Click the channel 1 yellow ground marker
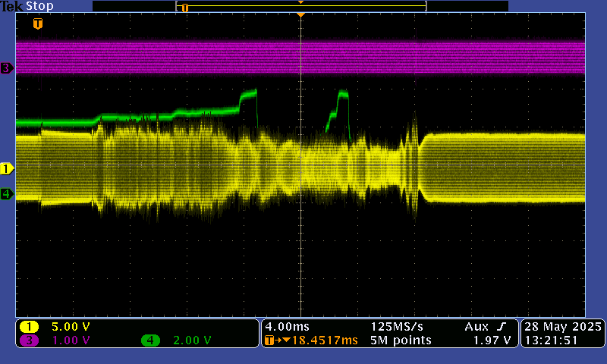Image resolution: width=607 pixels, height=364 pixels. (x=7, y=168)
